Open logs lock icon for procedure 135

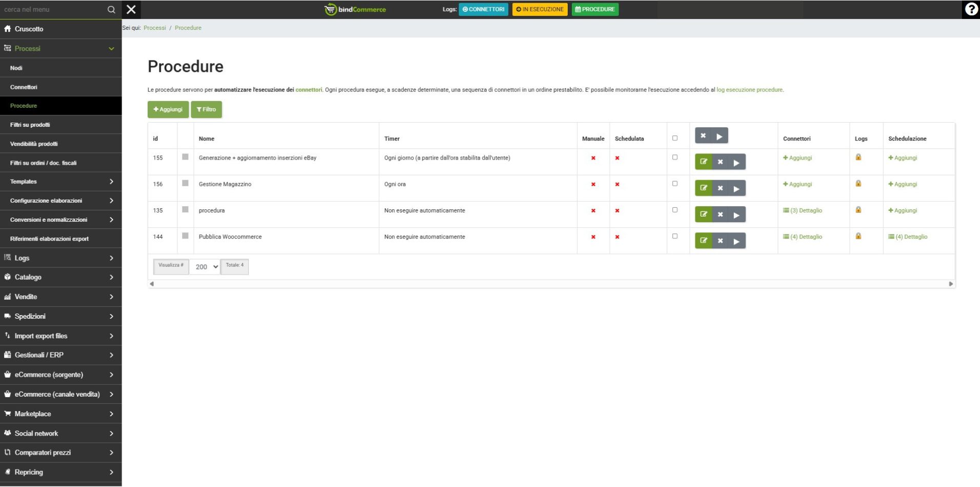point(858,210)
